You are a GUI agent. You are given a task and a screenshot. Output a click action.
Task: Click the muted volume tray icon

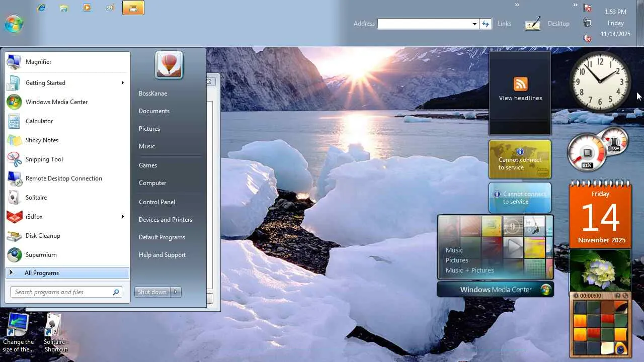click(x=587, y=38)
